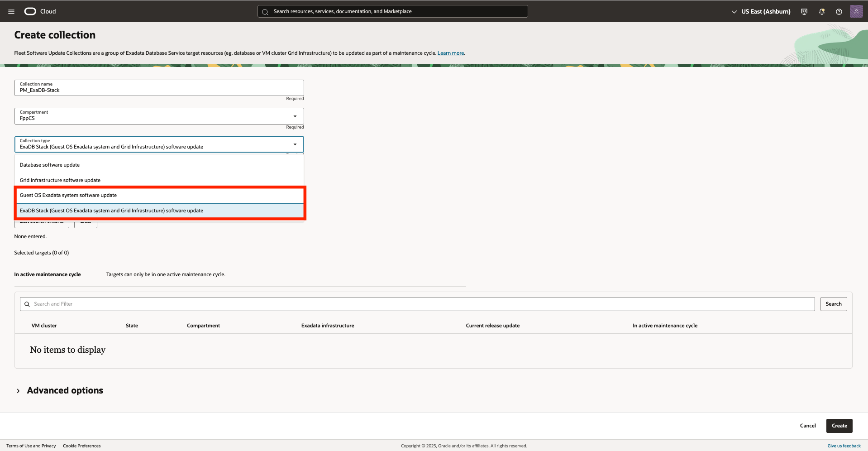Toggle the Collection type dropdown
Screen dimensions: 868x451
click(159, 144)
